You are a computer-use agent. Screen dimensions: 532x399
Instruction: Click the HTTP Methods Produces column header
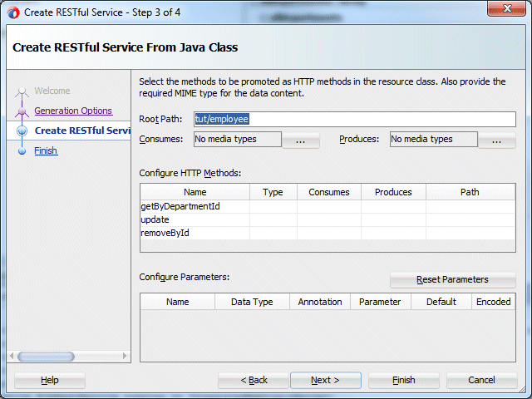(393, 192)
